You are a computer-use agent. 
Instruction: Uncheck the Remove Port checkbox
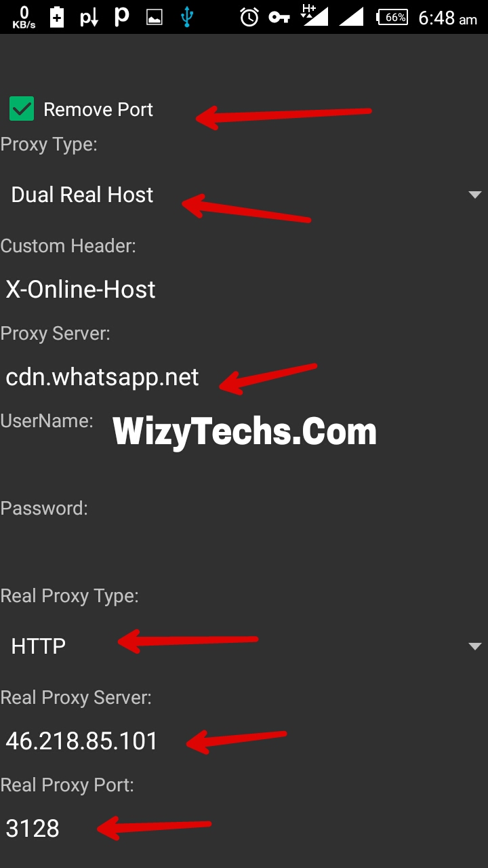[22, 109]
